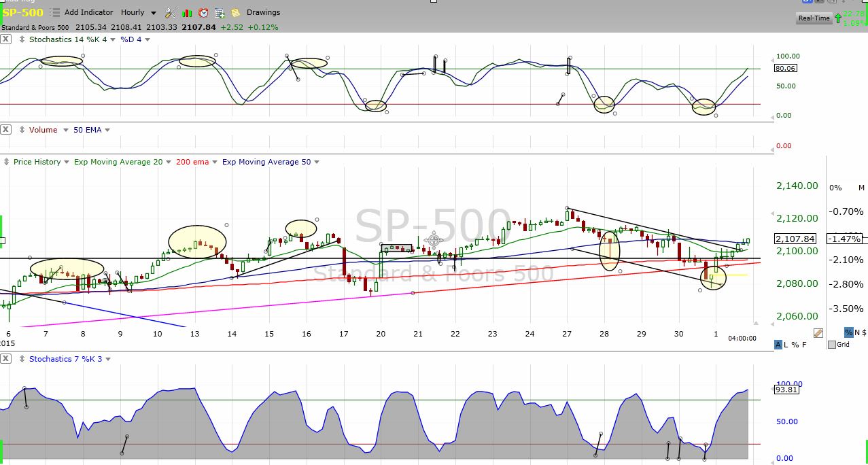Image resolution: width=868 pixels, height=465 pixels.
Task: Click the calendar with plus icon
Action: pos(220,13)
